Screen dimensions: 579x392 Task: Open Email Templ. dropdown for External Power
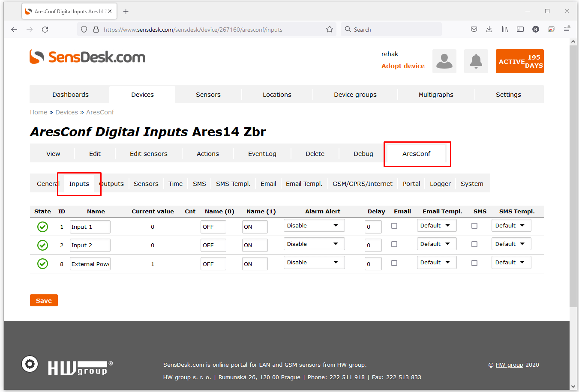(x=437, y=262)
